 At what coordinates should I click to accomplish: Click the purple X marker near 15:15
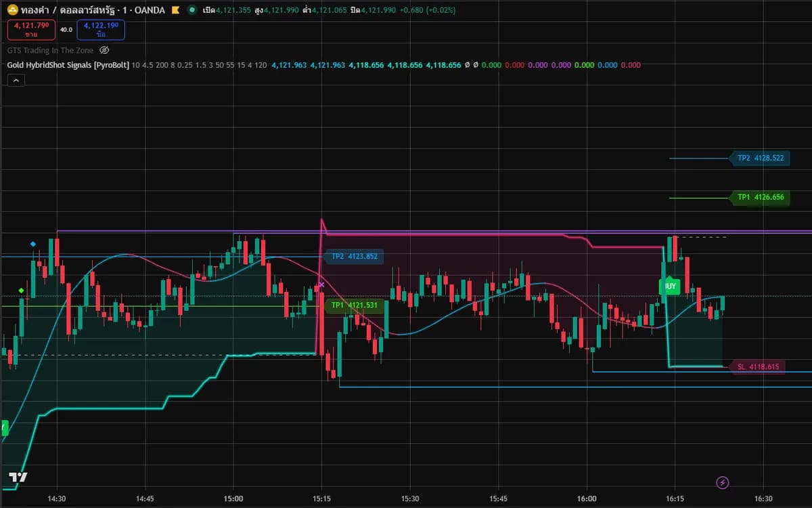[321, 284]
